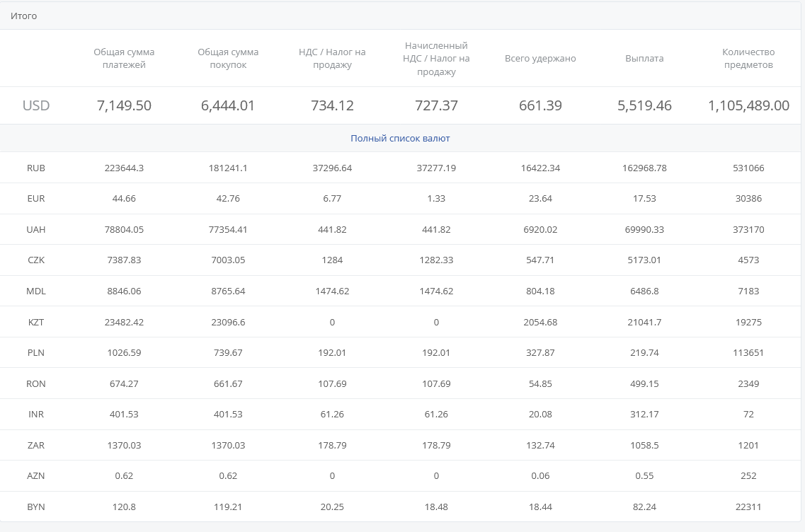Click the CZK currency row label
The width and height of the screenshot is (805, 532).
[x=36, y=260]
